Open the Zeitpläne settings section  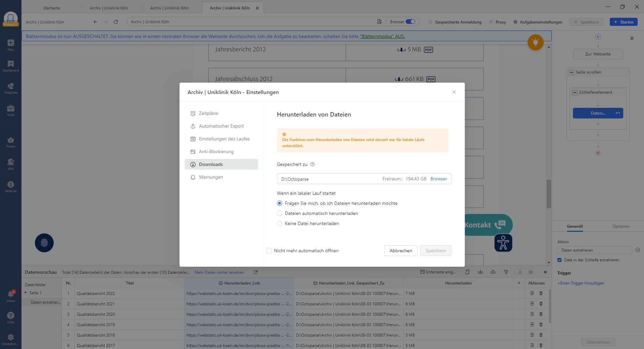pos(221,113)
